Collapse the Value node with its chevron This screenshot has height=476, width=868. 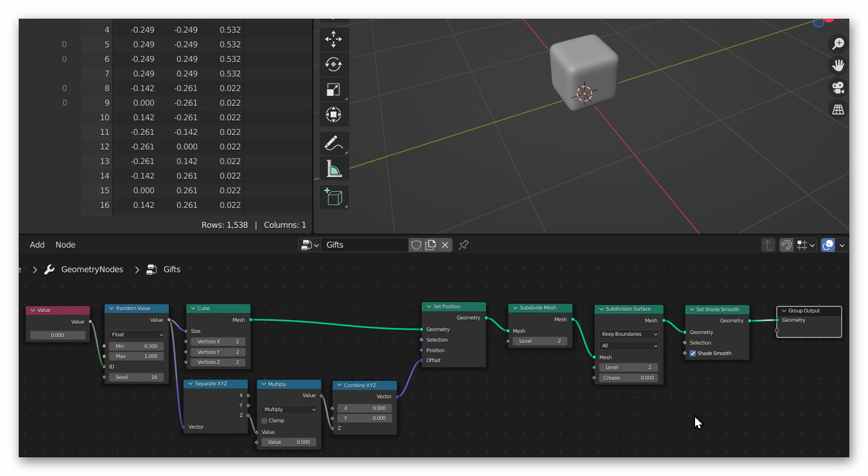pos(31,310)
